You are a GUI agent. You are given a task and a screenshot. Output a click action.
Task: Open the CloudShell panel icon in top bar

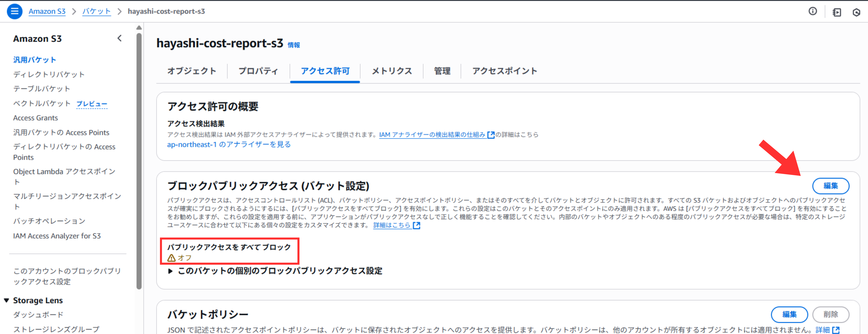[x=837, y=12]
